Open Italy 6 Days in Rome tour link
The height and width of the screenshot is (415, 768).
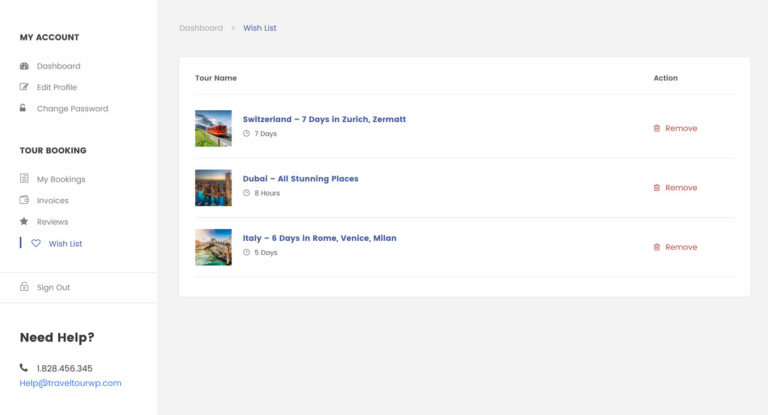[319, 238]
